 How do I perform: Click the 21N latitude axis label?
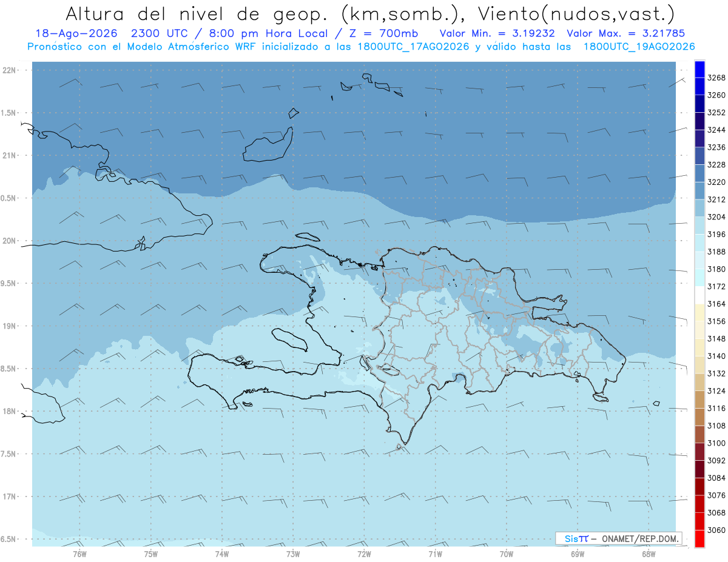click(x=10, y=156)
